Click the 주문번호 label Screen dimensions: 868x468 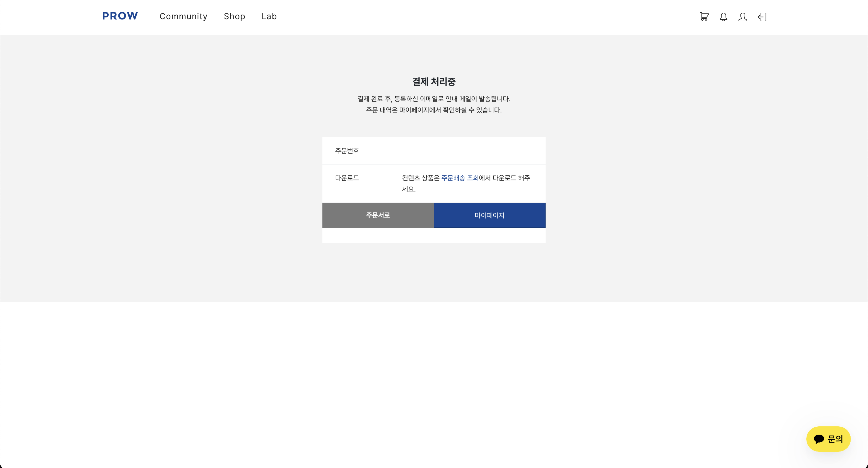[x=347, y=151]
